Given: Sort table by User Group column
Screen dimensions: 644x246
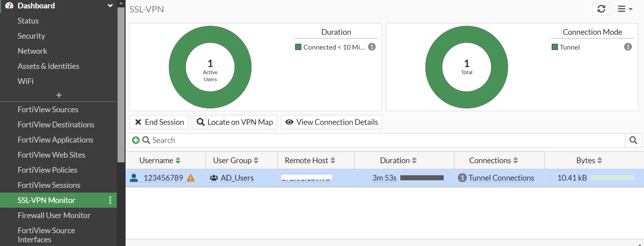Looking at the screenshot, I should click(236, 160).
